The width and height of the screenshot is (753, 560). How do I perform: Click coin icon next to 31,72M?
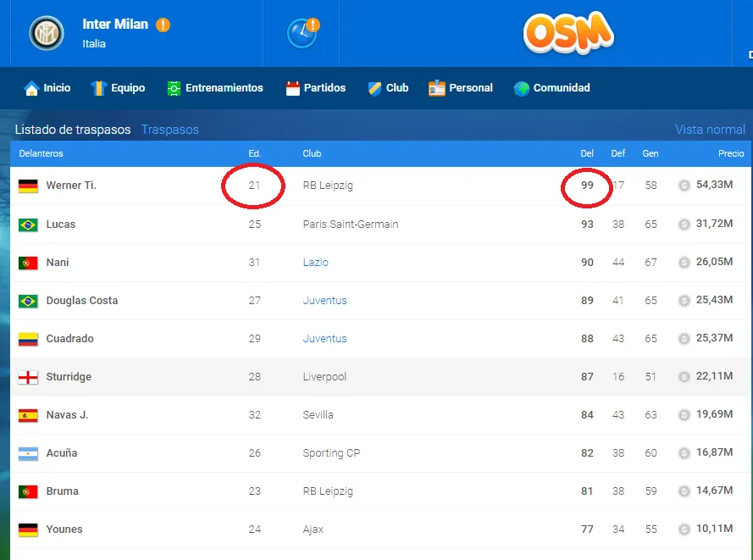[x=684, y=225]
